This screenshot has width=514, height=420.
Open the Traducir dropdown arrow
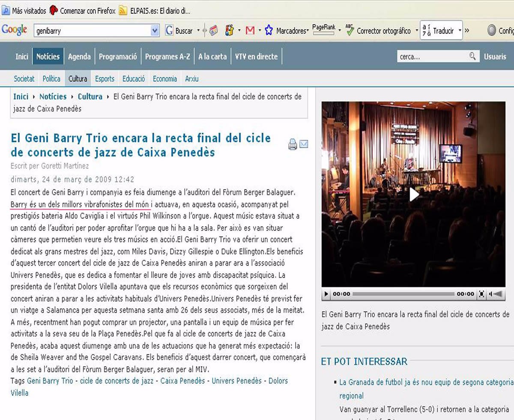(x=460, y=30)
